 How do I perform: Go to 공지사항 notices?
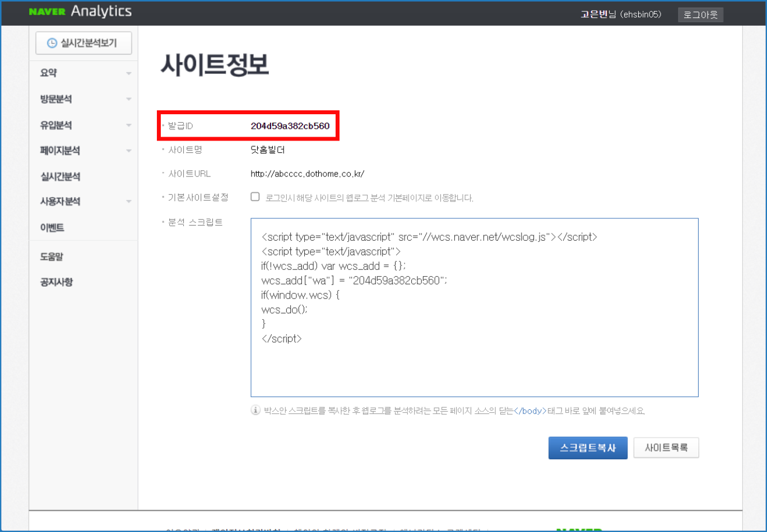pyautogui.click(x=56, y=282)
